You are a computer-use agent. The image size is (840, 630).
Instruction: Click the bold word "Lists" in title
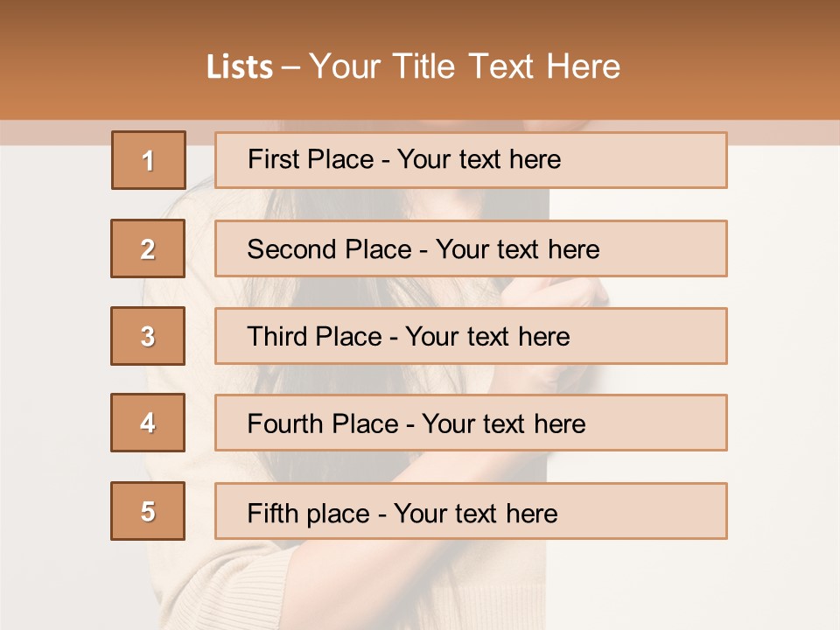click(239, 67)
